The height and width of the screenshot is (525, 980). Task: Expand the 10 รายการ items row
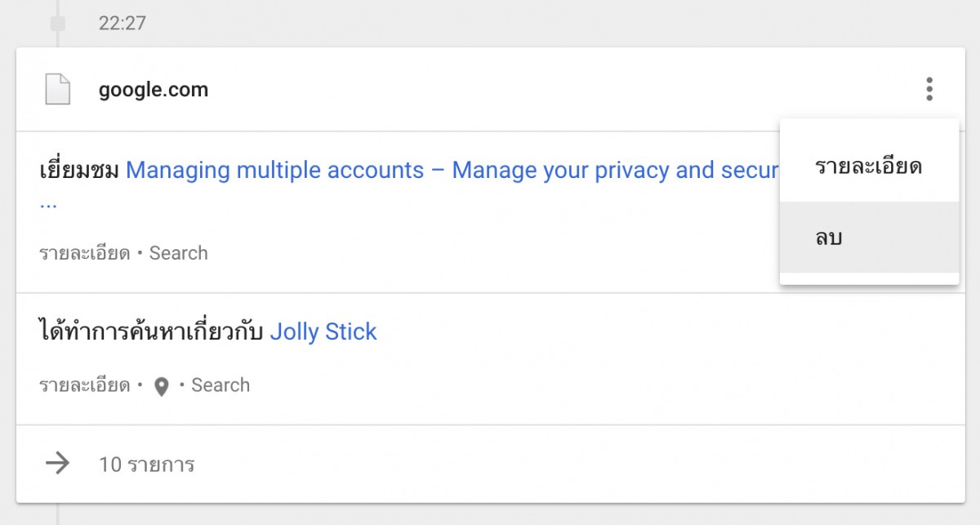[x=490, y=464]
